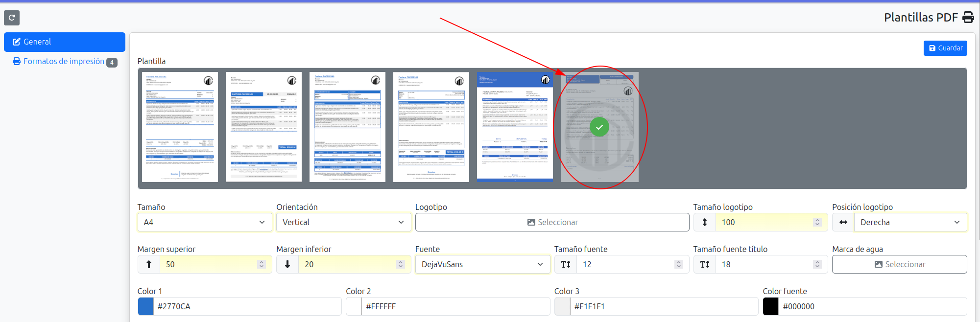Click the printer icon beside Plantillas PDF
Screen dimensions: 980x322
coord(968,18)
